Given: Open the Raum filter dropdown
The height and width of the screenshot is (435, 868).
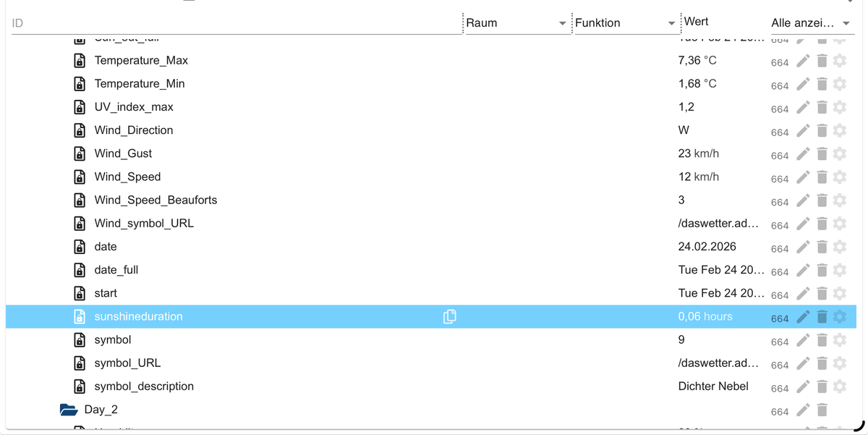Looking at the screenshot, I should click(563, 24).
